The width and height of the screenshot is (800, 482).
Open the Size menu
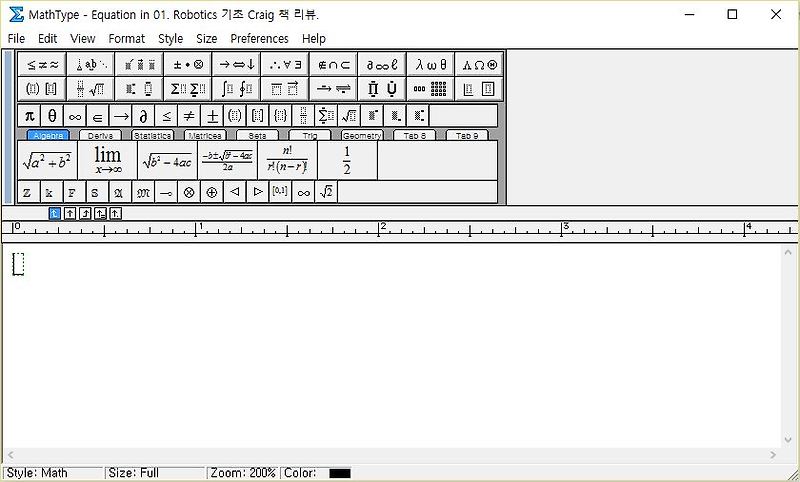point(207,39)
